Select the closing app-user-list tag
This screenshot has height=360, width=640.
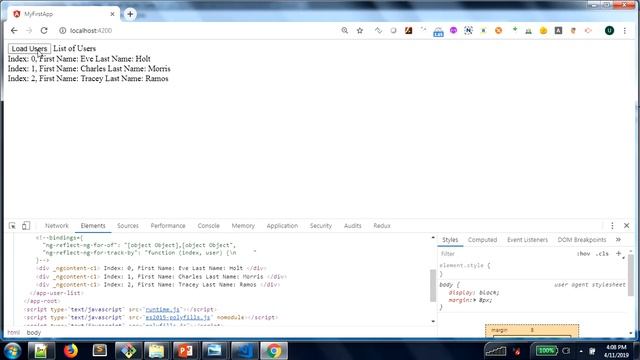point(56,293)
